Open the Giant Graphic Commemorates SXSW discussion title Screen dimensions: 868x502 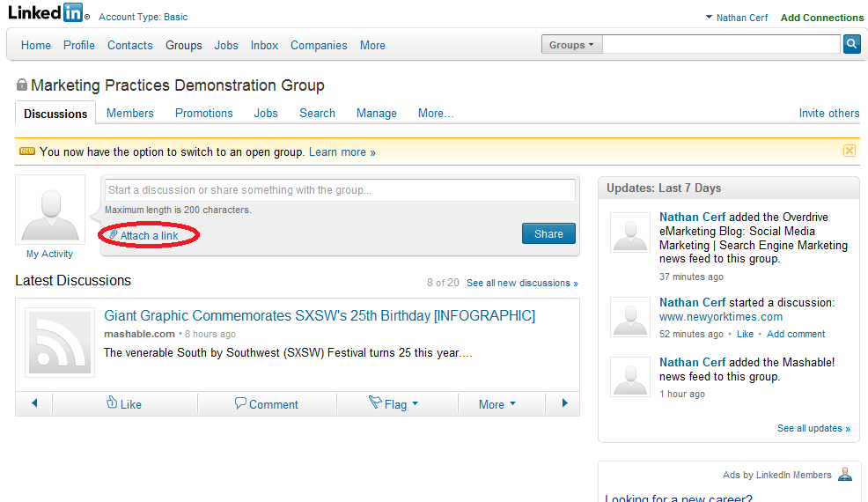(x=320, y=315)
